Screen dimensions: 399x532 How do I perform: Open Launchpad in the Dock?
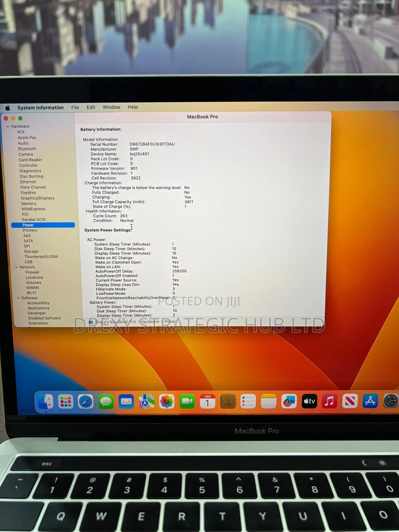click(x=66, y=401)
